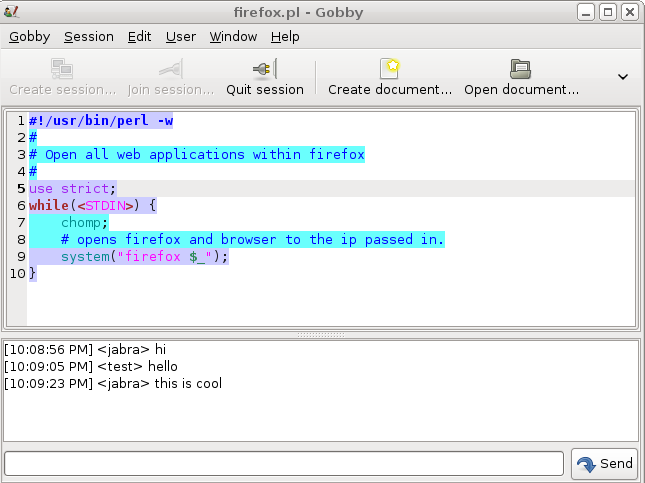Click line number 1 in the gutter

click(x=21, y=121)
